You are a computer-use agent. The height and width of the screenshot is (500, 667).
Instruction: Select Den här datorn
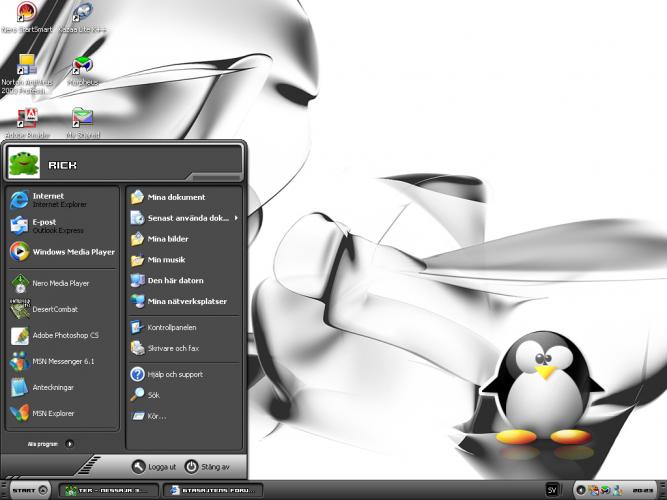174,281
